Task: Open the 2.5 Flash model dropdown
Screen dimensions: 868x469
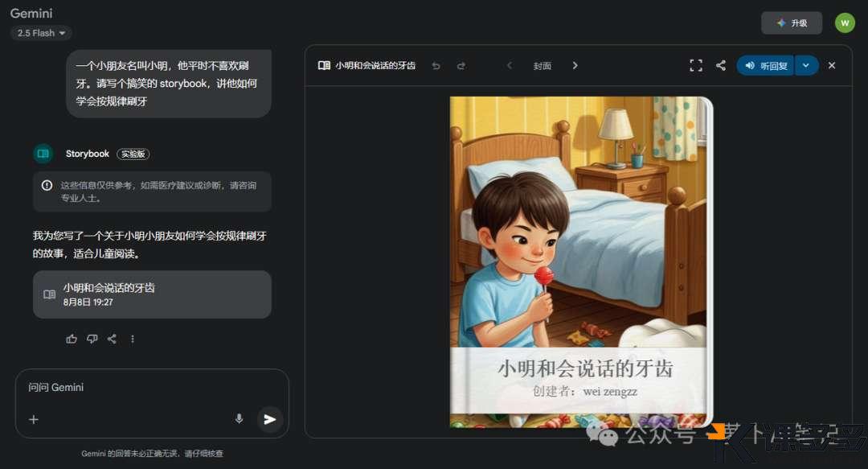Action: click(41, 33)
